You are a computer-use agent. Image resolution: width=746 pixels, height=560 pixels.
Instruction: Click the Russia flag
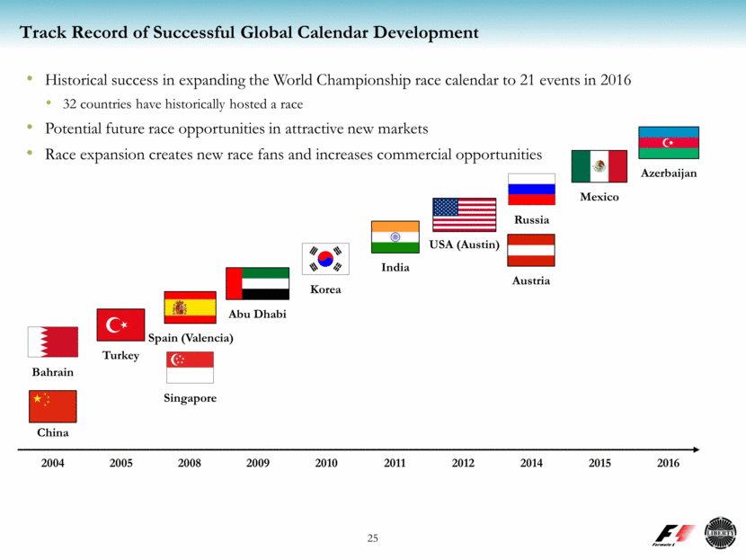531,190
